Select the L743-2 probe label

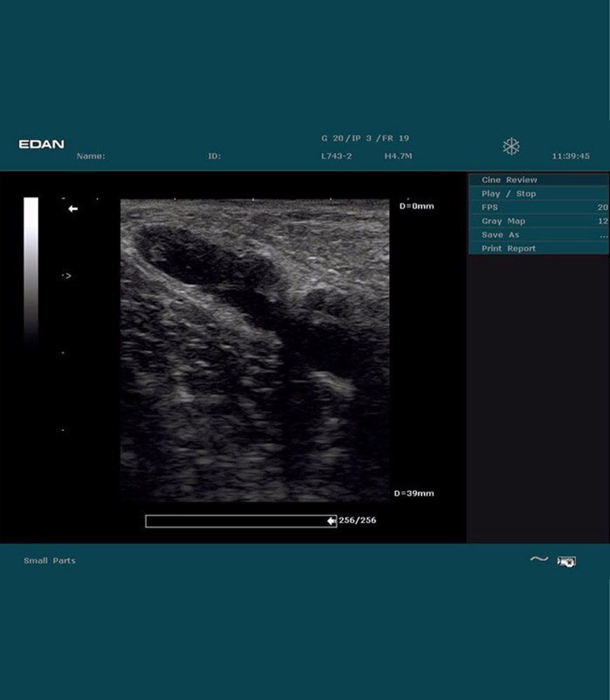(x=336, y=156)
